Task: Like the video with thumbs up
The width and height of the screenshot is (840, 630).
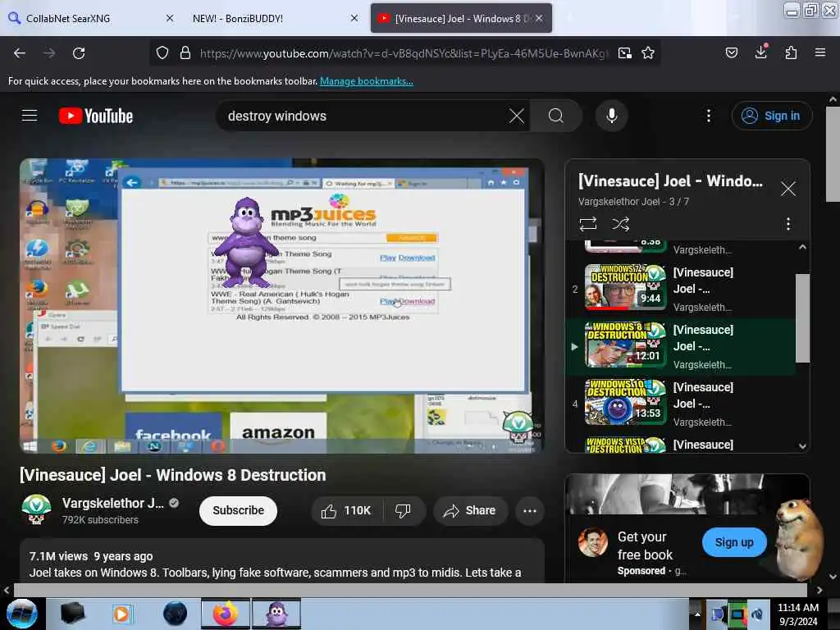Action: click(346, 510)
